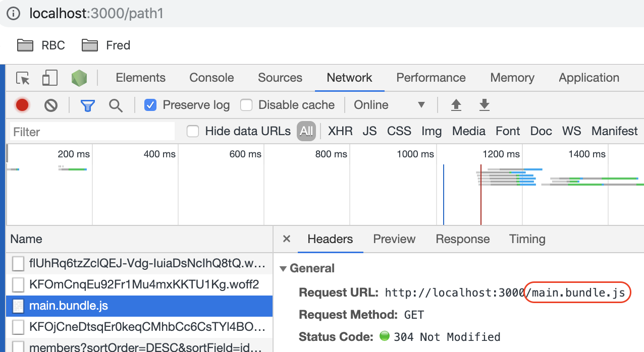Open the Timing tab of request details

(527, 239)
